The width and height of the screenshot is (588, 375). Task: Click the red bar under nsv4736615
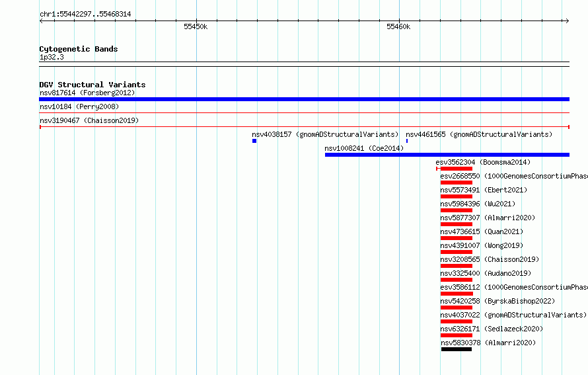point(457,238)
